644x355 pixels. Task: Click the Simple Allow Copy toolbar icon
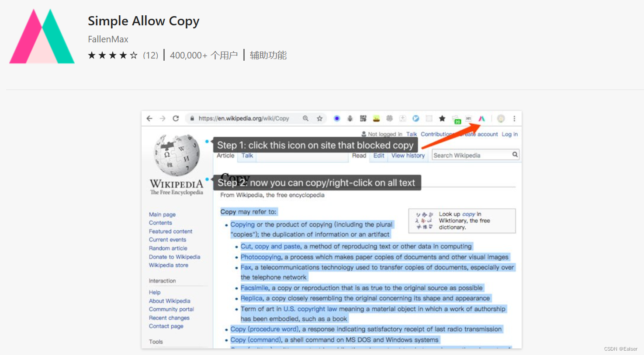pyautogui.click(x=481, y=118)
